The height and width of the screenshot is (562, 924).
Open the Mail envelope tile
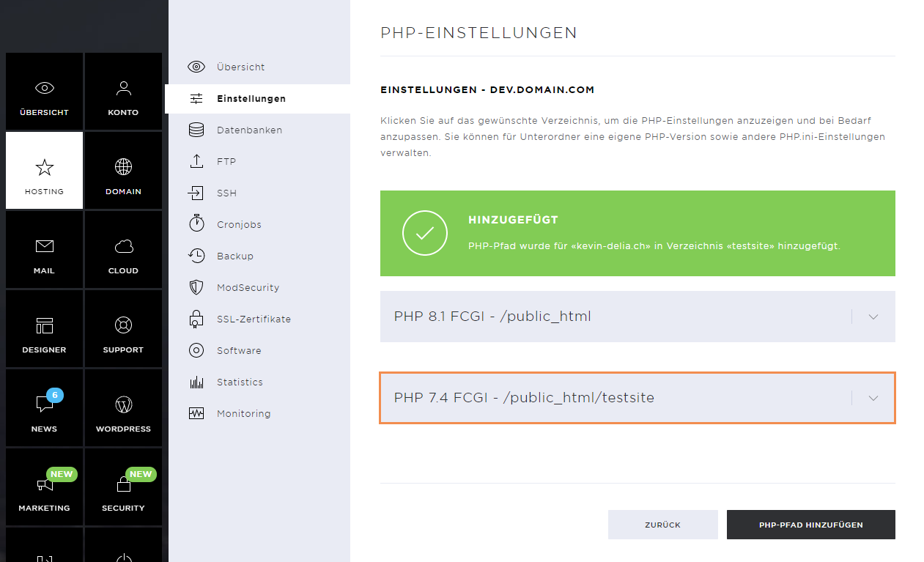tap(44, 250)
